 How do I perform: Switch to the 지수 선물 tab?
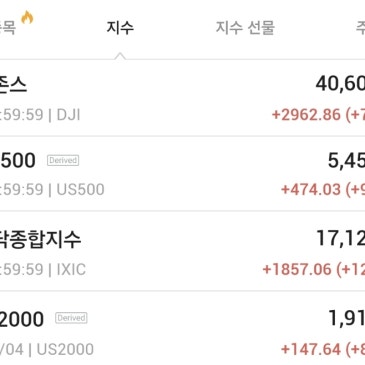tap(245, 27)
